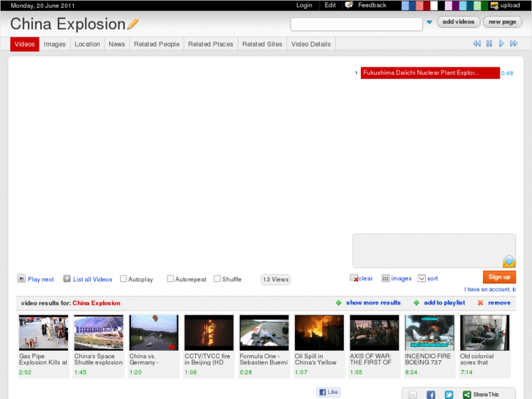Select Fukushima Daiichi Nuclear Plant playlist item

point(430,72)
